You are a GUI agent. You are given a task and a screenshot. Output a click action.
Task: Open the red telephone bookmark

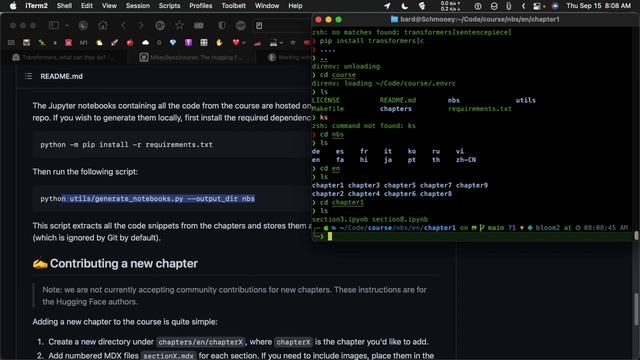click(x=69, y=42)
